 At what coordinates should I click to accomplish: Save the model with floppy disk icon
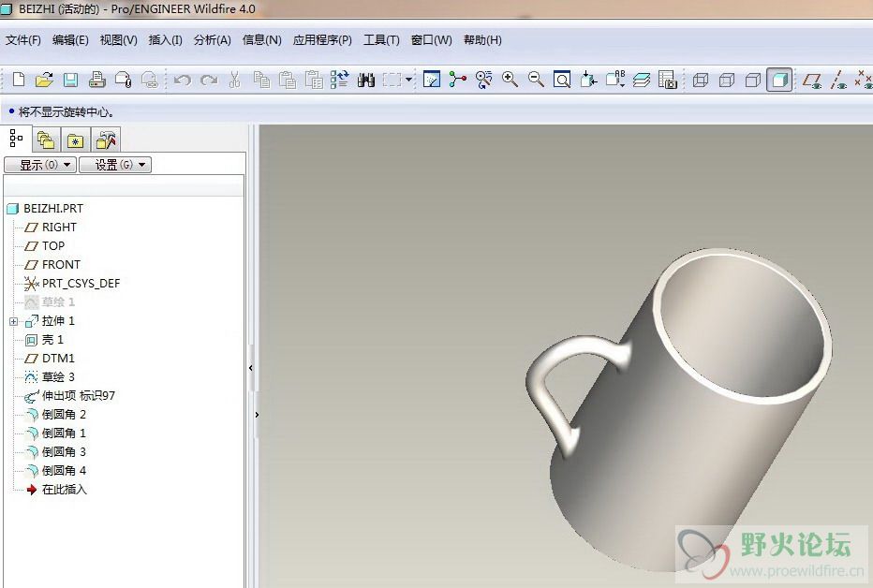click(70, 80)
